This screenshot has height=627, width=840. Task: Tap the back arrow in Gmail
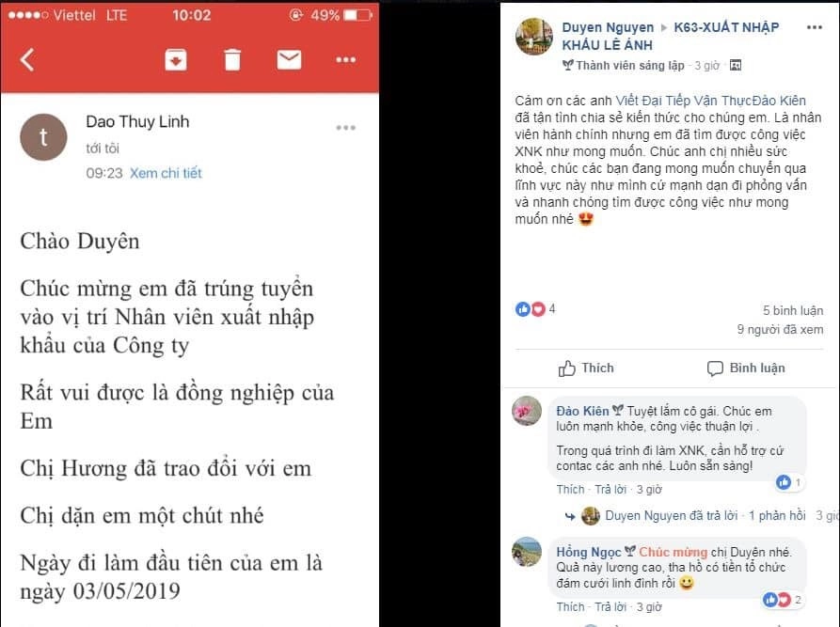pyautogui.click(x=27, y=59)
